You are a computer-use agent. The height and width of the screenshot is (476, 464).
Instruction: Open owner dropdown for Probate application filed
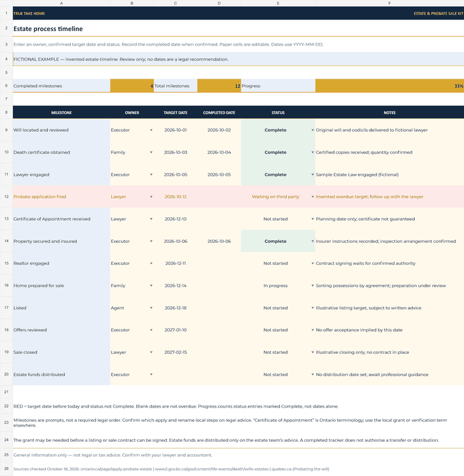(151, 197)
